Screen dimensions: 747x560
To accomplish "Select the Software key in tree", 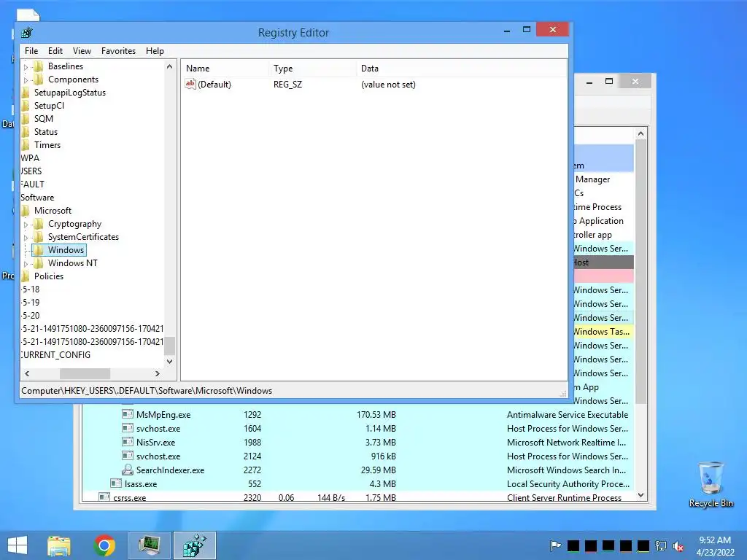I will (x=37, y=198).
